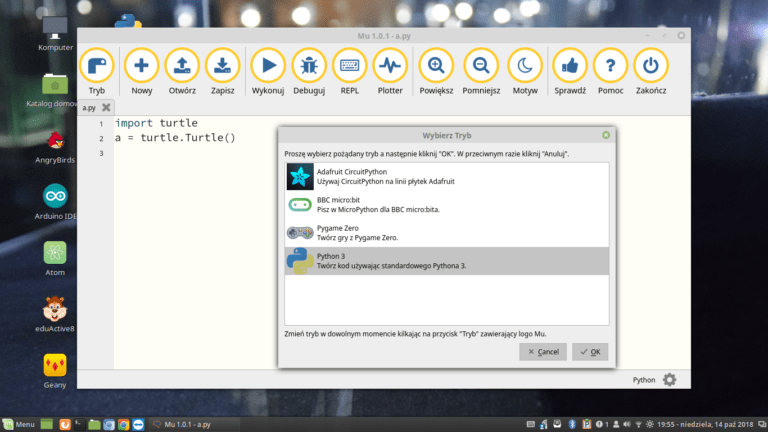Screen dimensions: 768x432
Task: Open Firefox from taskbar launcher
Action: [x=64, y=424]
